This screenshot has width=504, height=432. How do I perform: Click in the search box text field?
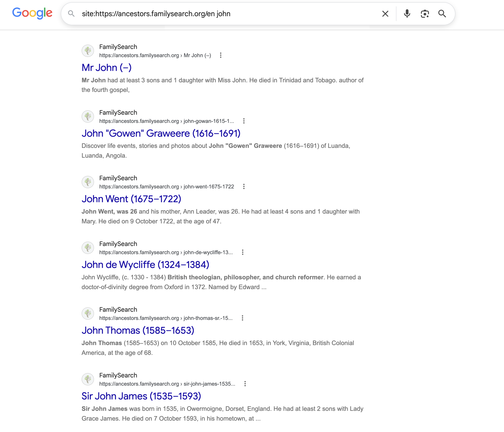(229, 14)
